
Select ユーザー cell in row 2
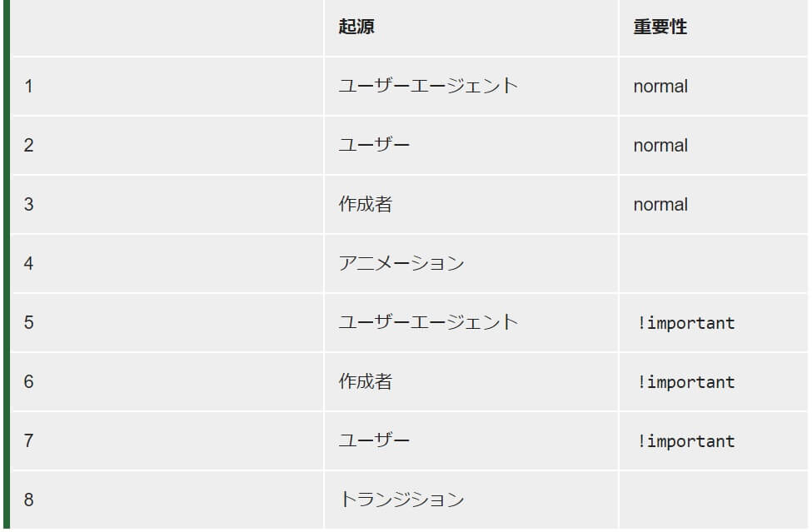pyautogui.click(x=374, y=145)
